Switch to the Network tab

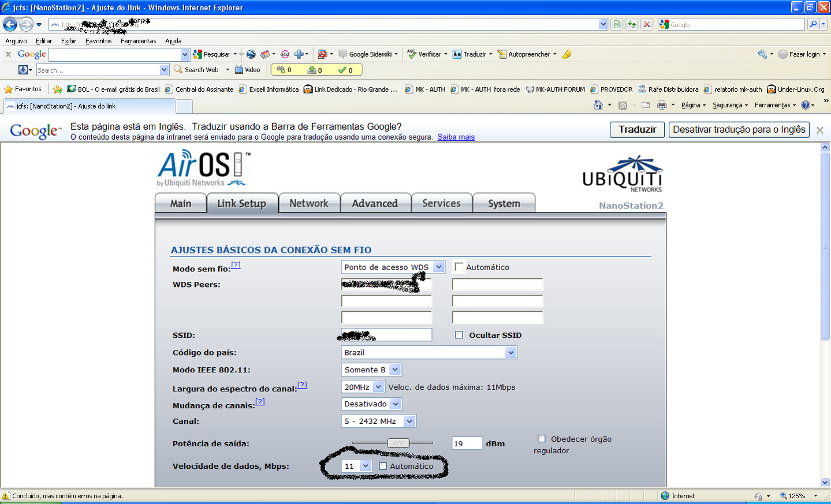point(309,203)
